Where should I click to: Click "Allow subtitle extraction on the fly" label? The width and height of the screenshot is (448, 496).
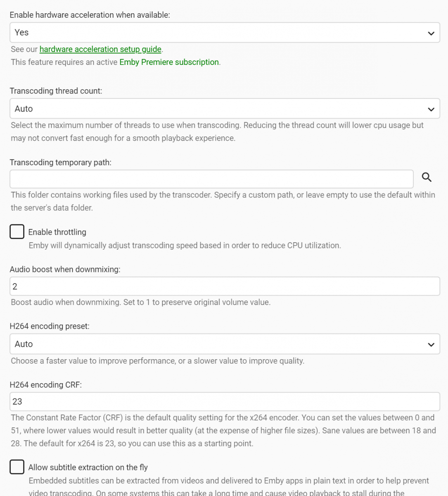click(x=88, y=467)
